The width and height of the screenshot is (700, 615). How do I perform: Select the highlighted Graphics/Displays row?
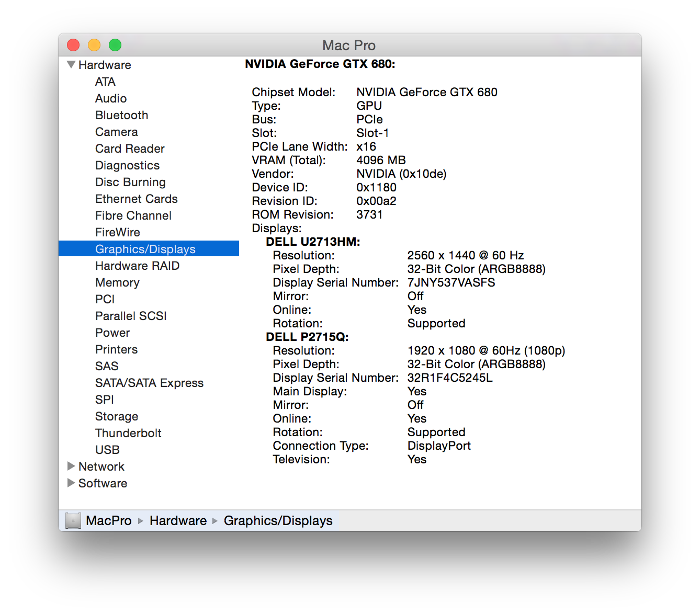tap(149, 248)
